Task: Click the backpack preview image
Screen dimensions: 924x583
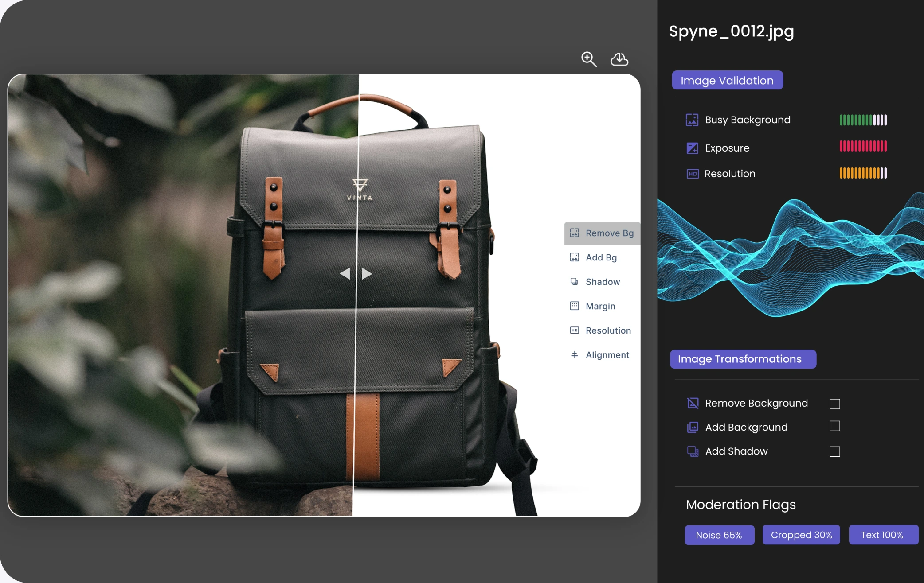Action: (x=324, y=295)
